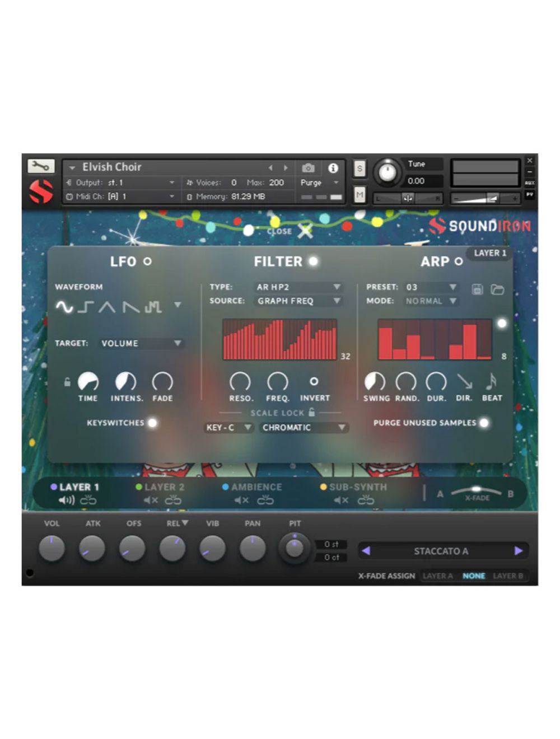Open the Chromatic scale dropdown
560x739 pixels.
coord(303,427)
